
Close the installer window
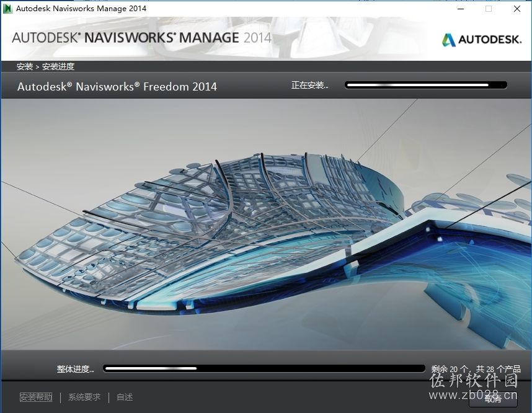point(516,9)
